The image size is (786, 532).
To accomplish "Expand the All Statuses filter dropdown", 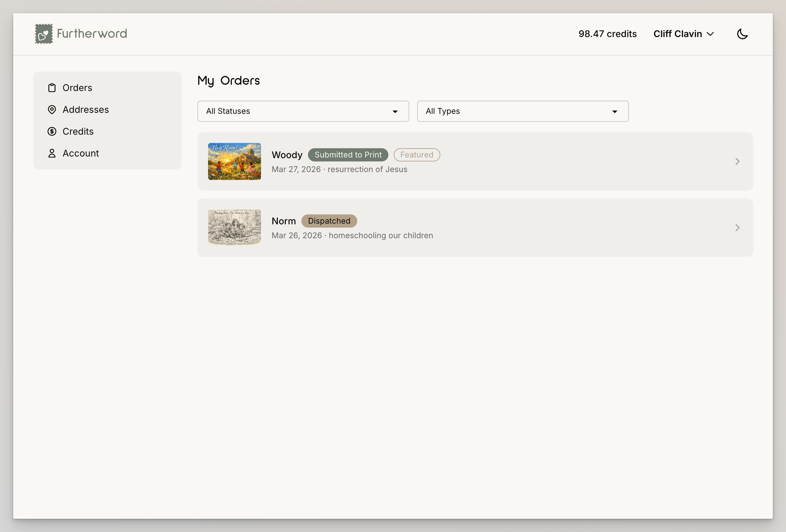I will tap(303, 111).
